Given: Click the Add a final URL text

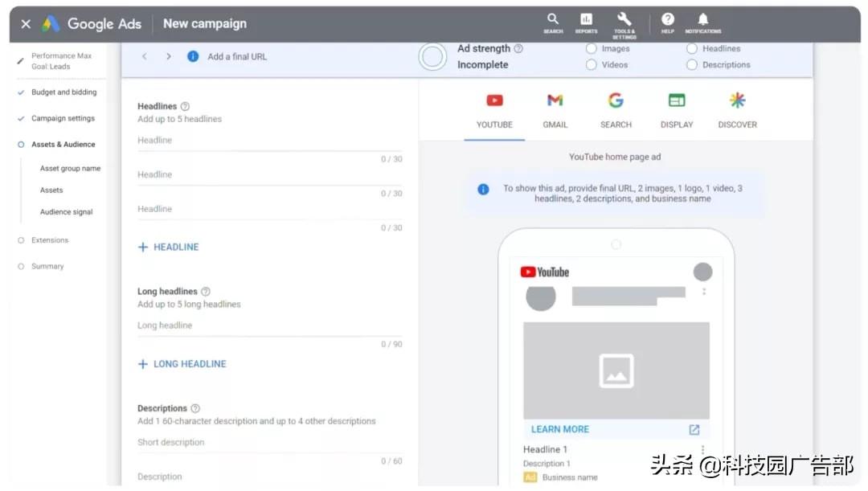Looking at the screenshot, I should tap(237, 56).
